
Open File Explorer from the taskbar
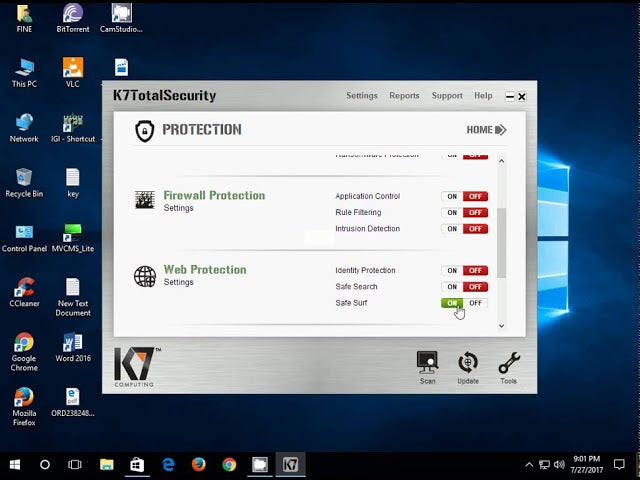click(x=107, y=465)
